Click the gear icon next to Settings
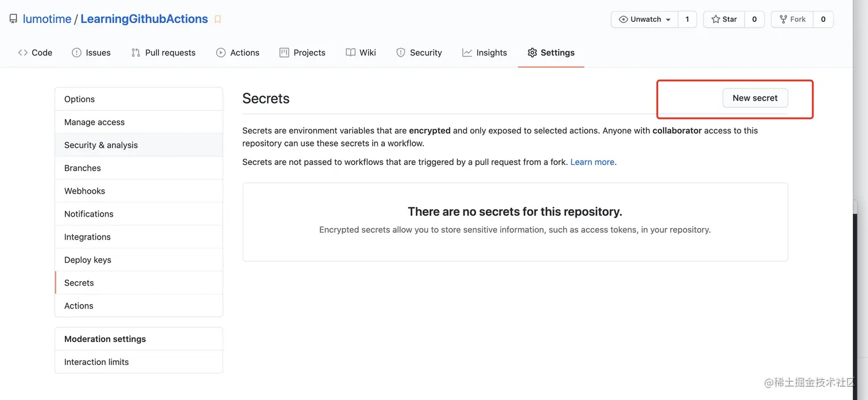Image resolution: width=868 pixels, height=400 pixels. pyautogui.click(x=531, y=52)
